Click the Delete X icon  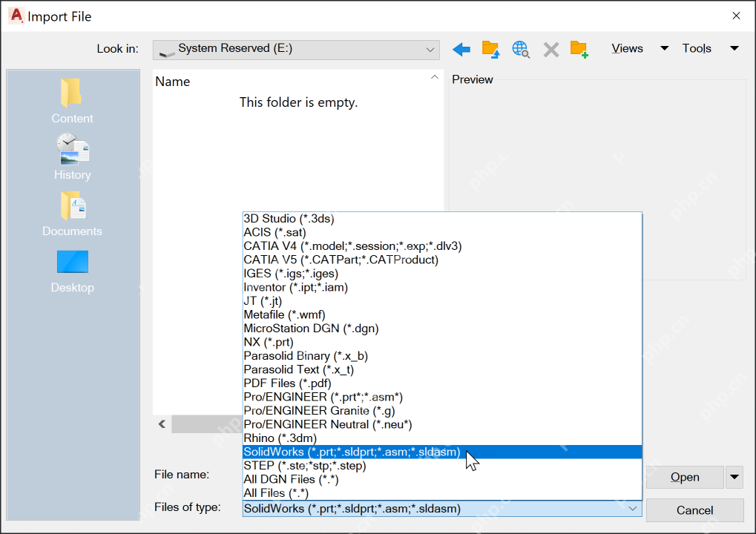coord(550,49)
